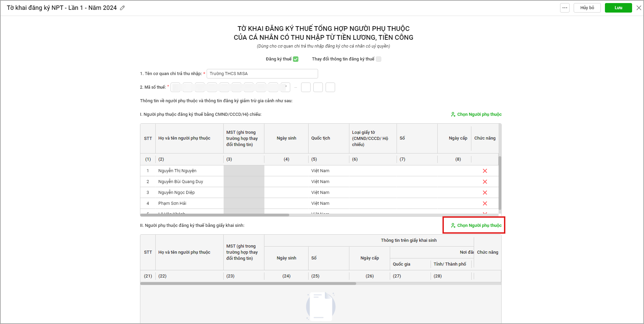The height and width of the screenshot is (324, 644).
Task: Close the declaration form window
Action: (x=639, y=8)
